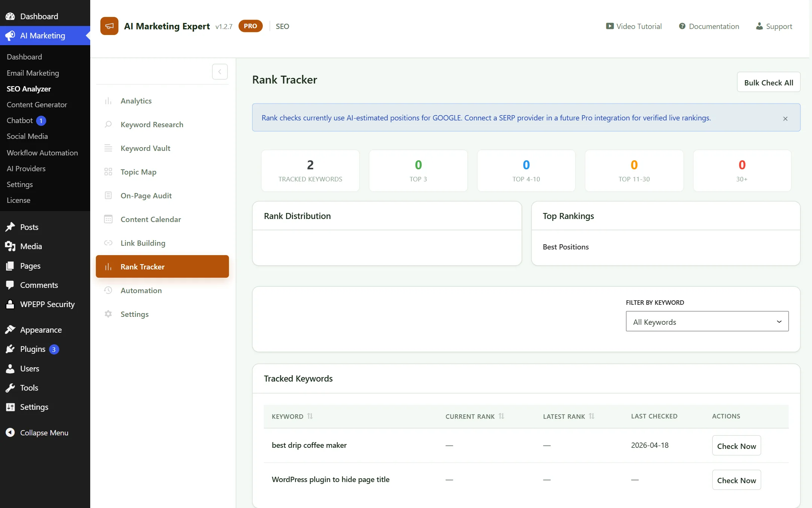Click the AI Marketing megaphone icon
The width and height of the screenshot is (812, 508).
click(10, 35)
